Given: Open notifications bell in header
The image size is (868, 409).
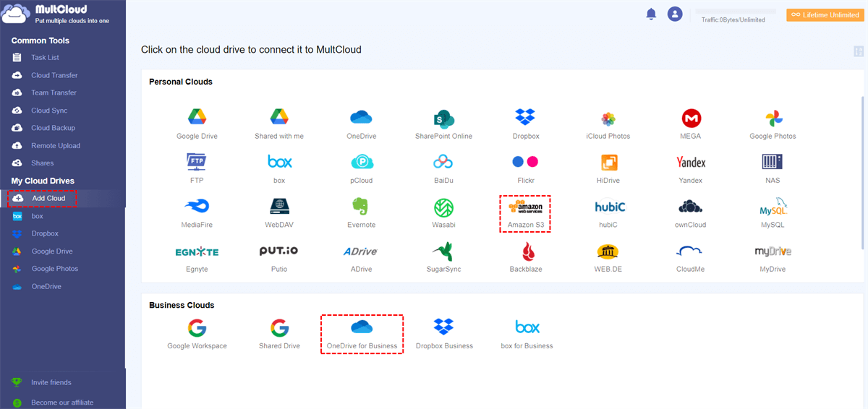Looking at the screenshot, I should point(651,14).
